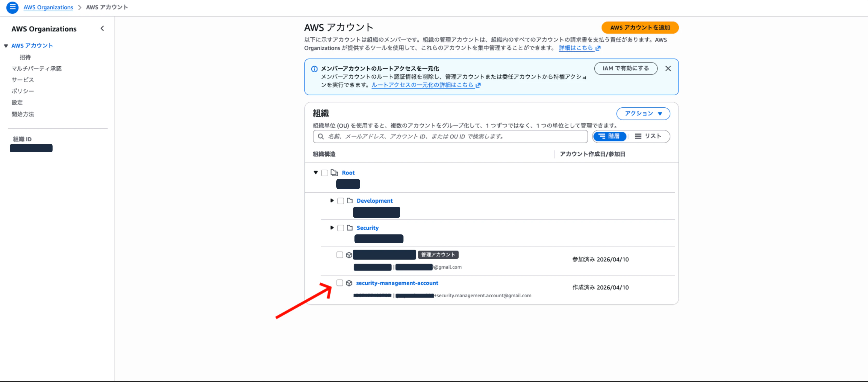Open the ポリシー sidebar section

(x=22, y=91)
